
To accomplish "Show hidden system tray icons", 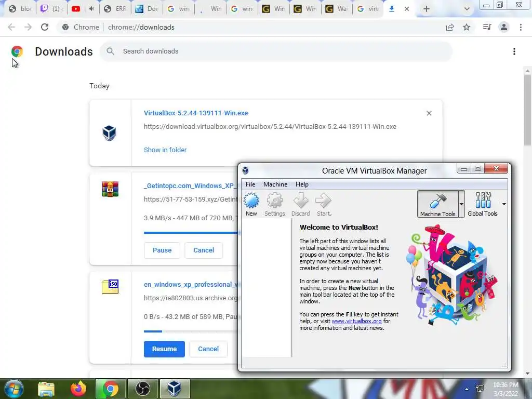I will coord(467,389).
